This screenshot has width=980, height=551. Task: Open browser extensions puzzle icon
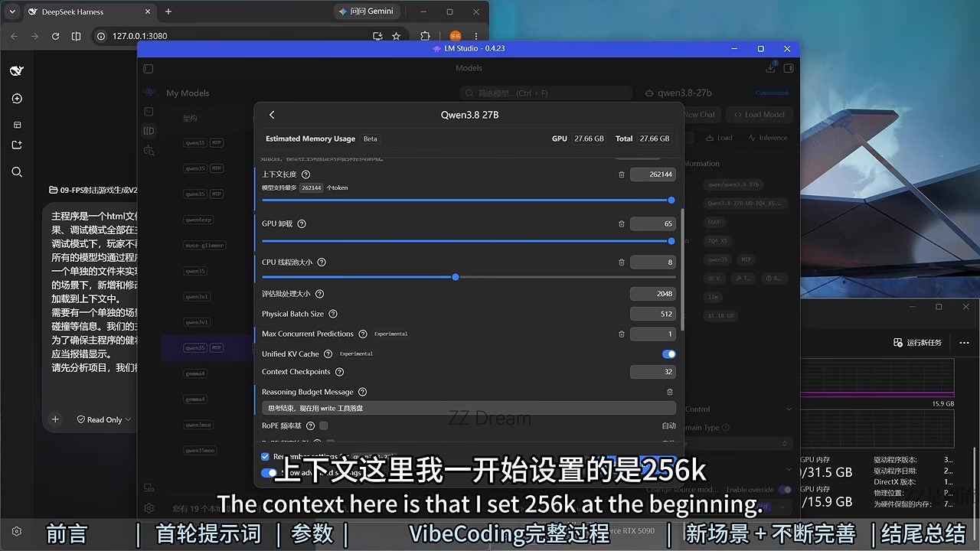[425, 36]
